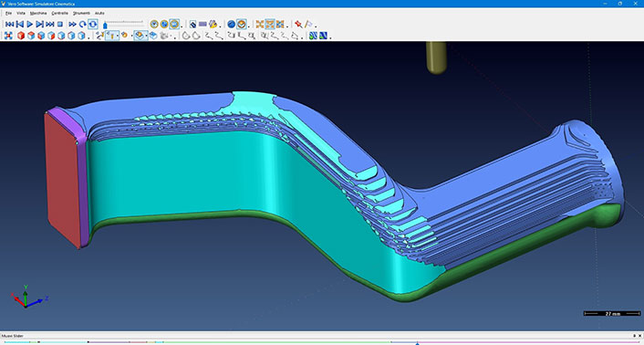Jump simulation back to the start
The height and width of the screenshot is (345, 644).
9,25
